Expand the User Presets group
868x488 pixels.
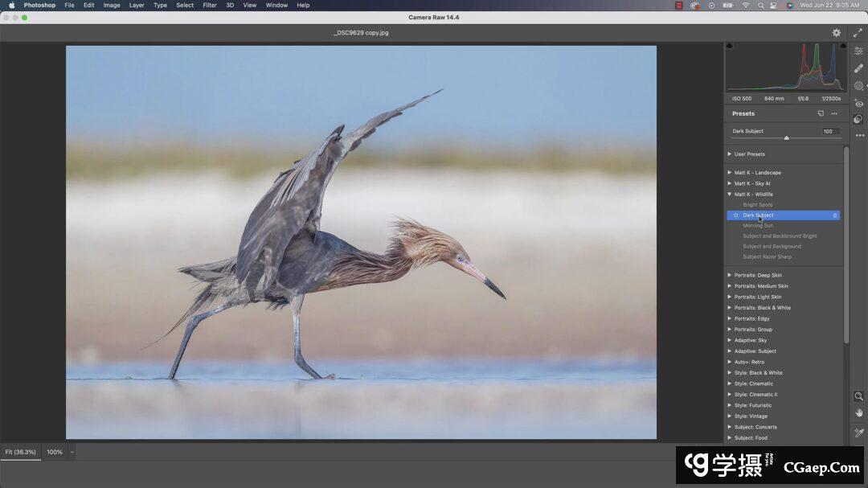point(730,154)
